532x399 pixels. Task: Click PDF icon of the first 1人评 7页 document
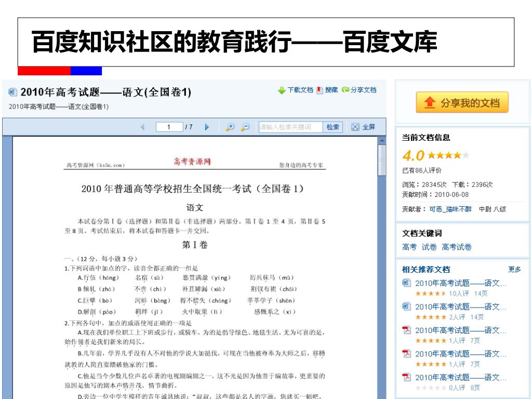point(406,330)
